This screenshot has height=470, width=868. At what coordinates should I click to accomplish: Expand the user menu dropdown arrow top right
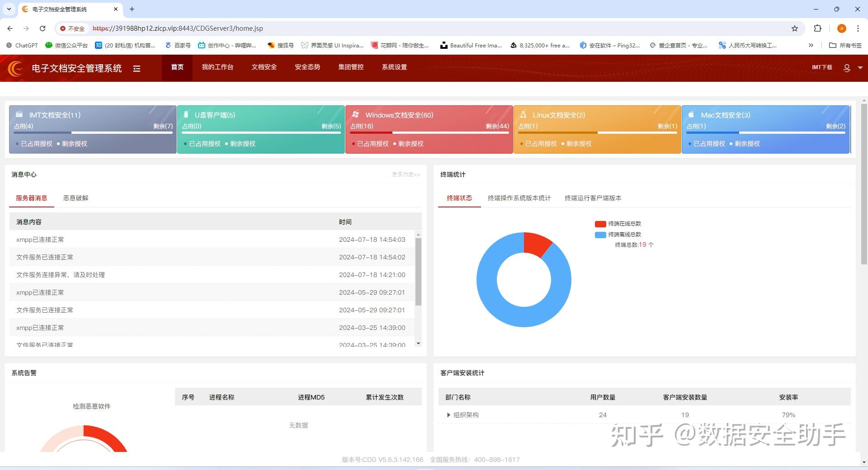click(x=859, y=68)
